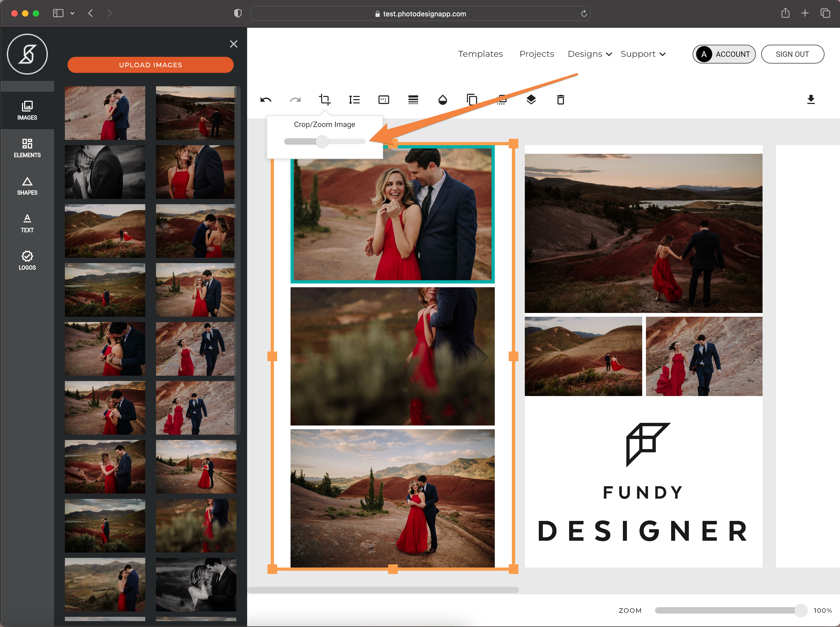
Task: Click the ACCOUNT profile button
Action: [x=725, y=54]
